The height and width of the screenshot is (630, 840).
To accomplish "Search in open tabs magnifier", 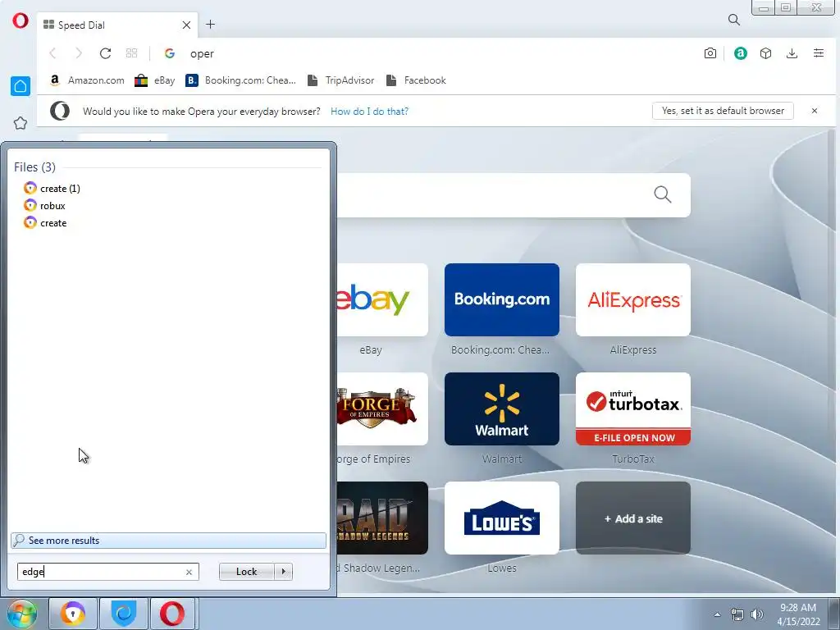I will 734,20.
